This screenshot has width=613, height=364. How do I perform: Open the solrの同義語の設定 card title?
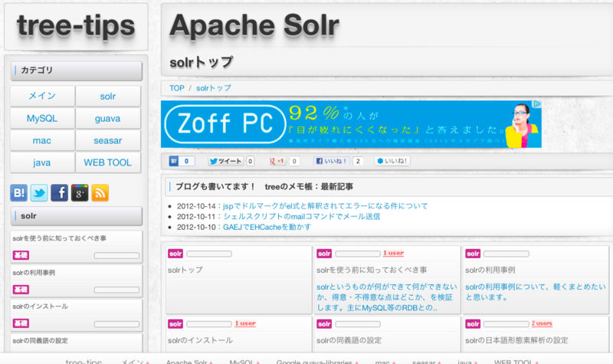pyautogui.click(x=349, y=340)
